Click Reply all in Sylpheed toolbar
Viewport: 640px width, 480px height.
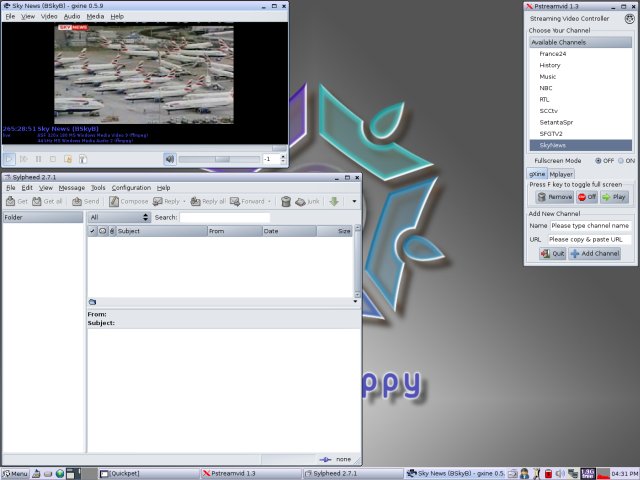[208, 201]
